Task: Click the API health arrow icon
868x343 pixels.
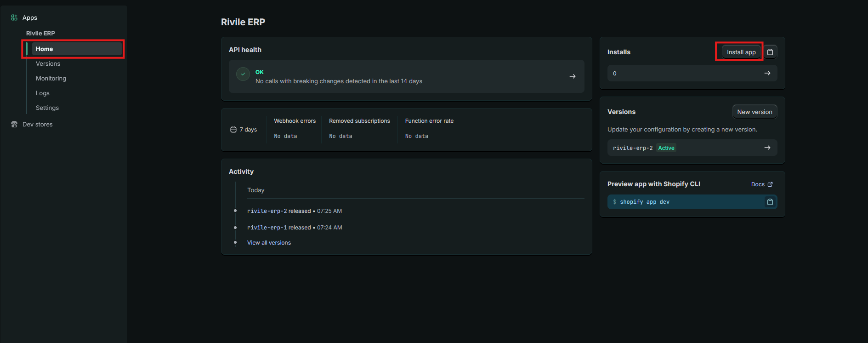Action: point(573,76)
